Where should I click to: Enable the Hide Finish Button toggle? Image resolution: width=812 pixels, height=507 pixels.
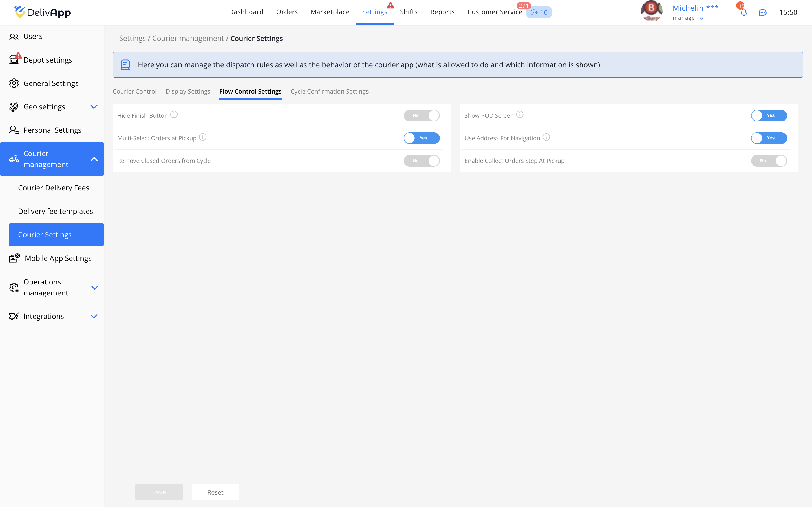[422, 115]
